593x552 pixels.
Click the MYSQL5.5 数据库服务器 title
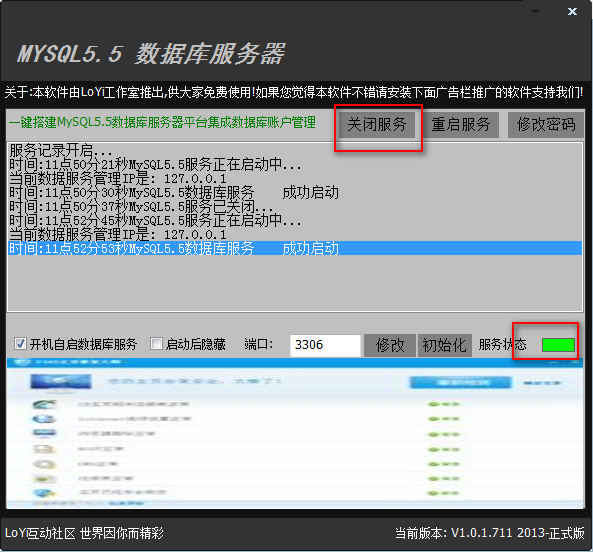[x=151, y=53]
